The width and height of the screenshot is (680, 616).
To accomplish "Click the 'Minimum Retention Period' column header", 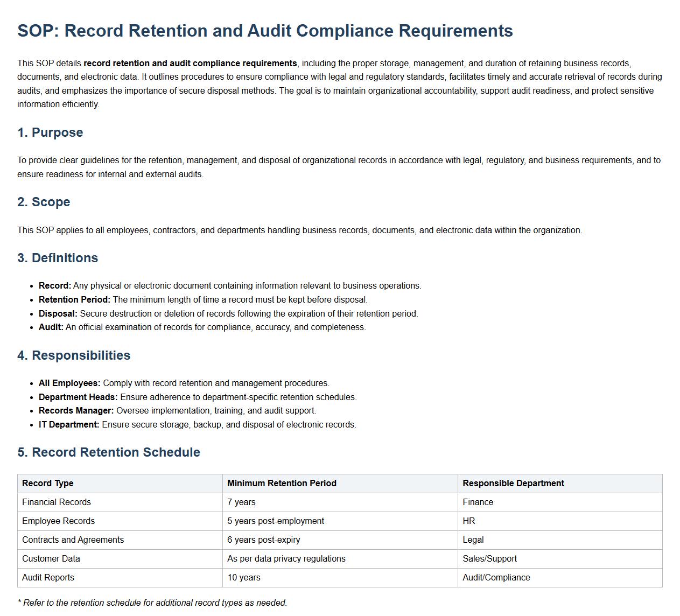I will pyautogui.click(x=282, y=483).
